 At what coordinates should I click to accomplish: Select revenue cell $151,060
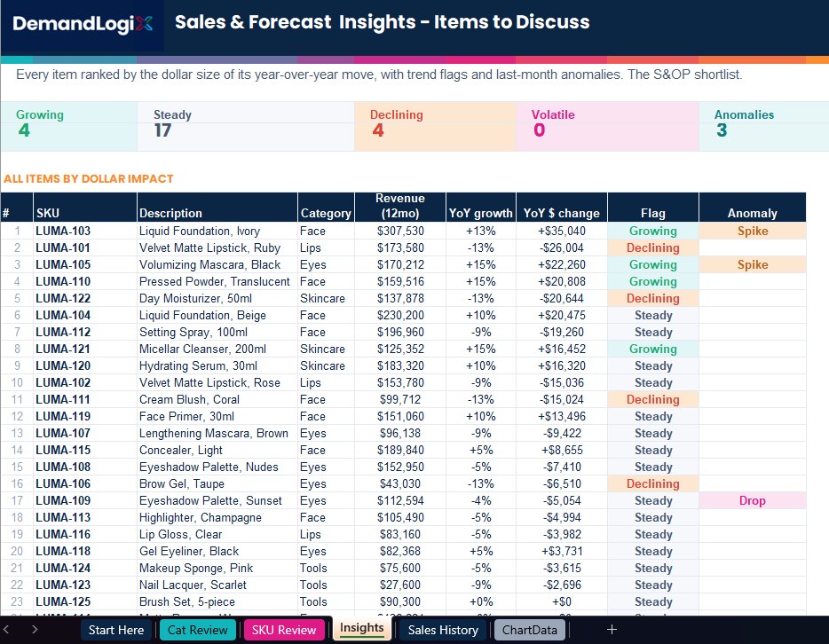pyautogui.click(x=399, y=416)
